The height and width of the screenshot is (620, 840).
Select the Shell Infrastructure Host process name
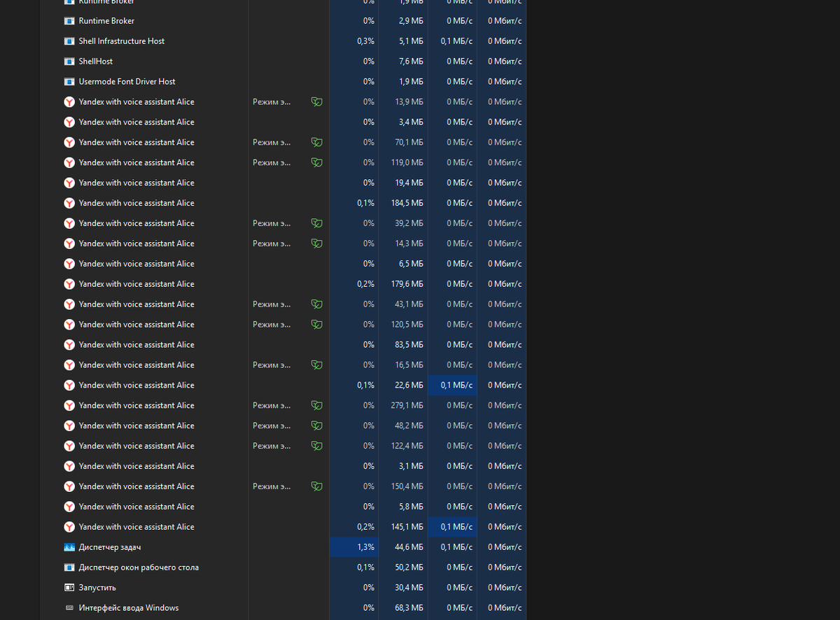click(122, 41)
